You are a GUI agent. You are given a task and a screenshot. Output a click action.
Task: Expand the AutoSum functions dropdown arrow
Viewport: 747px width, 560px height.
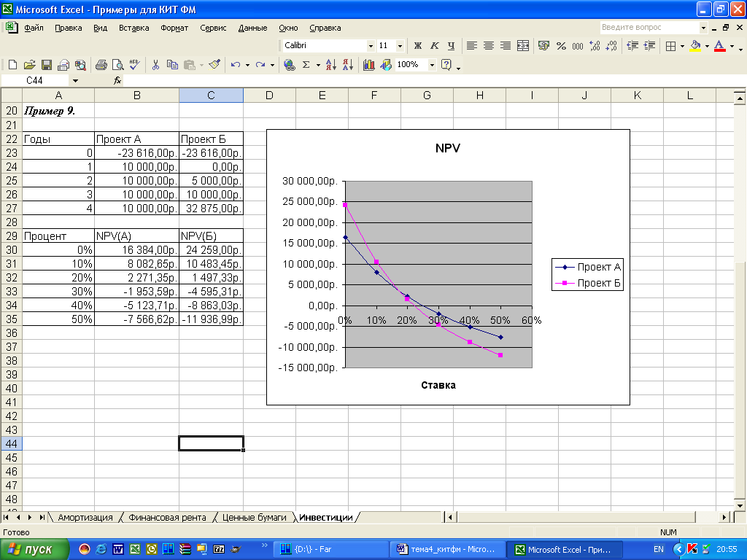coord(318,65)
